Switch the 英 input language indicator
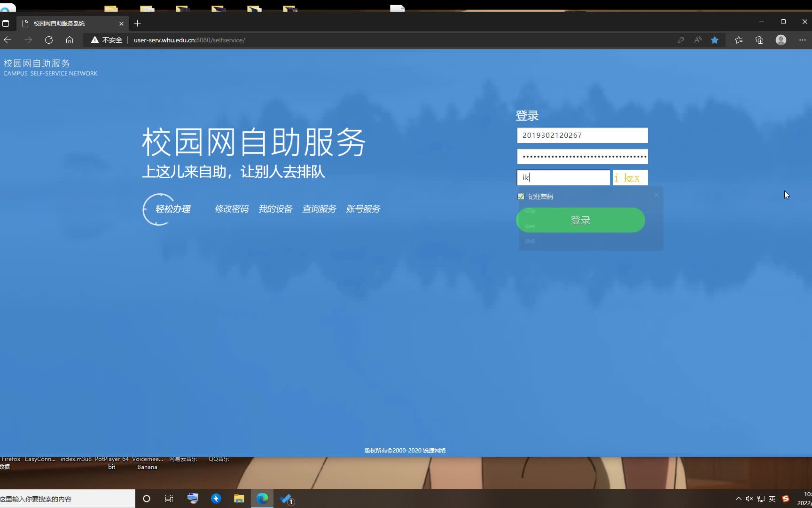Viewport: 812px width, 508px height. (x=772, y=499)
